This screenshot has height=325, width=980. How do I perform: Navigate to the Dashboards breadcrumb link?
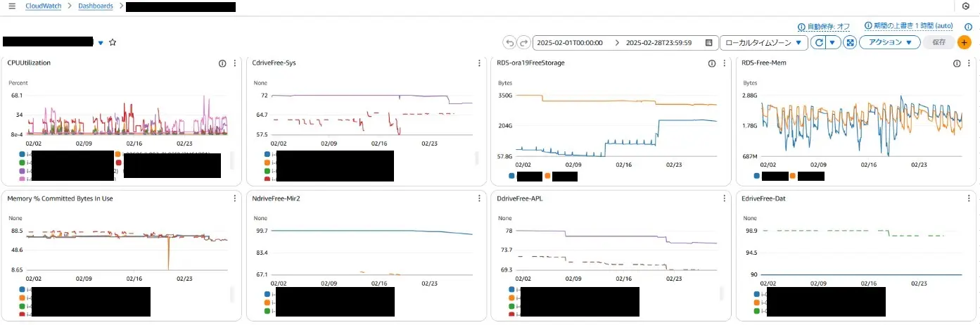(95, 6)
